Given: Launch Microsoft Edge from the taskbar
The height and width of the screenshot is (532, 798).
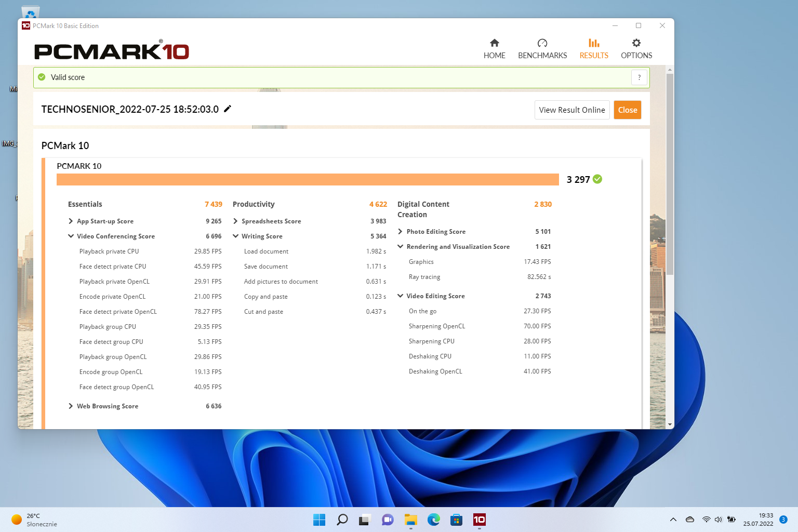Looking at the screenshot, I should 434,520.
